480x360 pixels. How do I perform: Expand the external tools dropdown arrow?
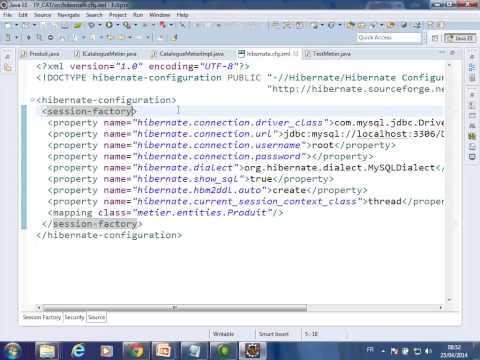tap(136, 25)
